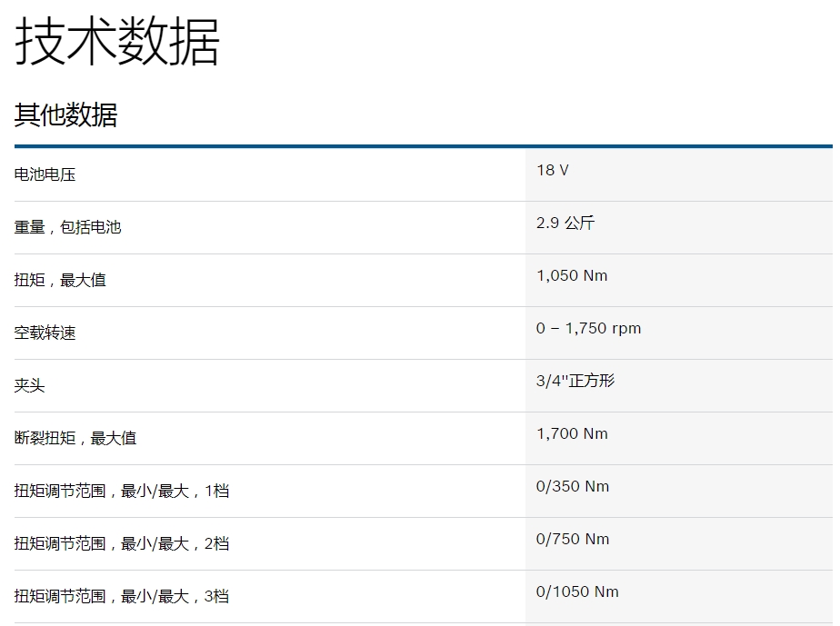This screenshot has height=626, width=840.
Task: Select the 扭矩调节范围 2档 label
Action: coord(121,543)
